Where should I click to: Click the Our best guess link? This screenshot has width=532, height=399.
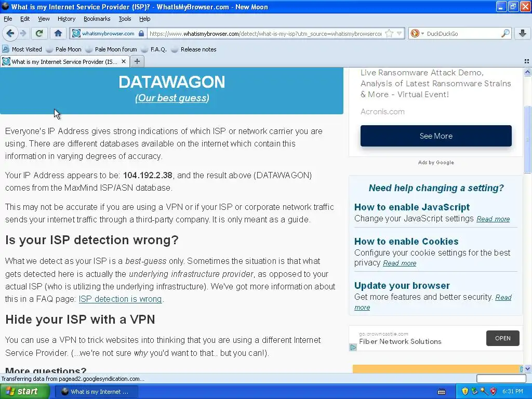click(172, 98)
